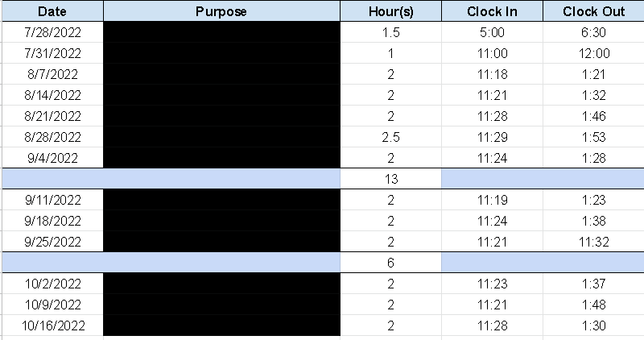The height and width of the screenshot is (340, 644).
Task: Click the 8/14/2022 date cell
Action: coord(52,95)
